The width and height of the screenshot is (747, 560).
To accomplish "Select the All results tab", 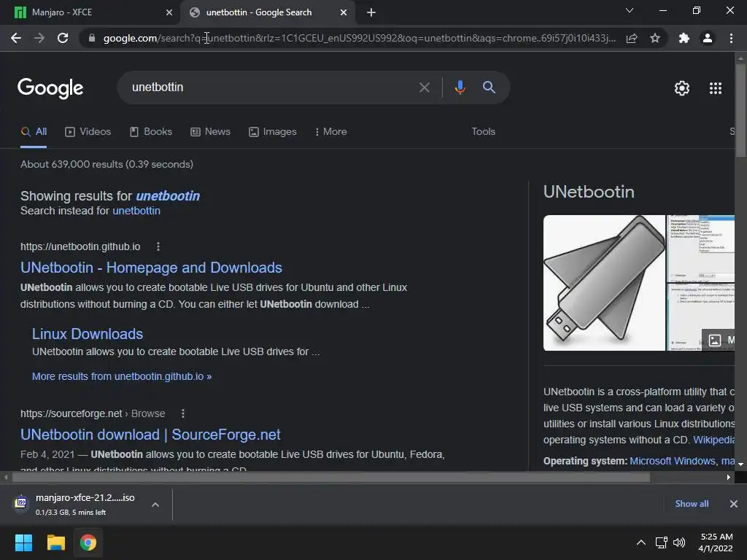I will coord(34,132).
